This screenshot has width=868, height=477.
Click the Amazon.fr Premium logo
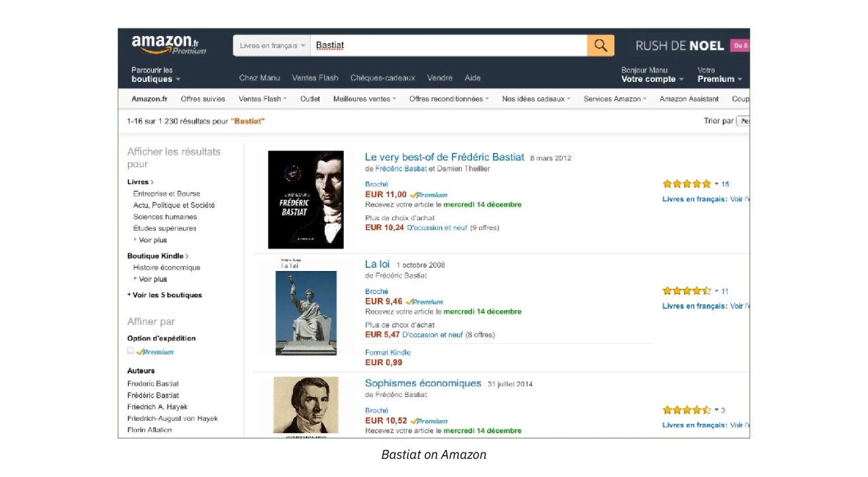(x=168, y=45)
